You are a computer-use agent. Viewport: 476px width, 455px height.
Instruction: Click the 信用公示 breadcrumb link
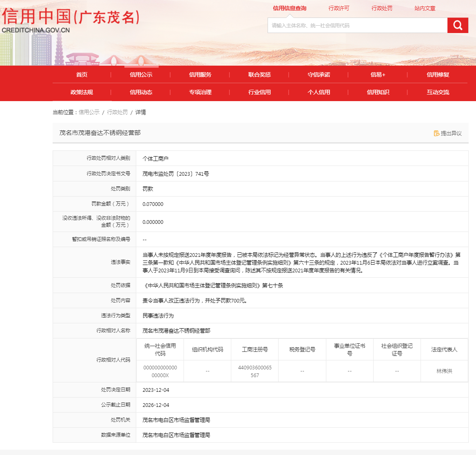pos(89,112)
